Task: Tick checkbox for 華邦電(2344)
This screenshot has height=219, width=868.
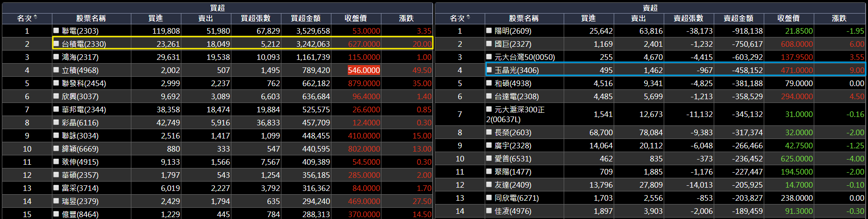Action: click(x=56, y=109)
